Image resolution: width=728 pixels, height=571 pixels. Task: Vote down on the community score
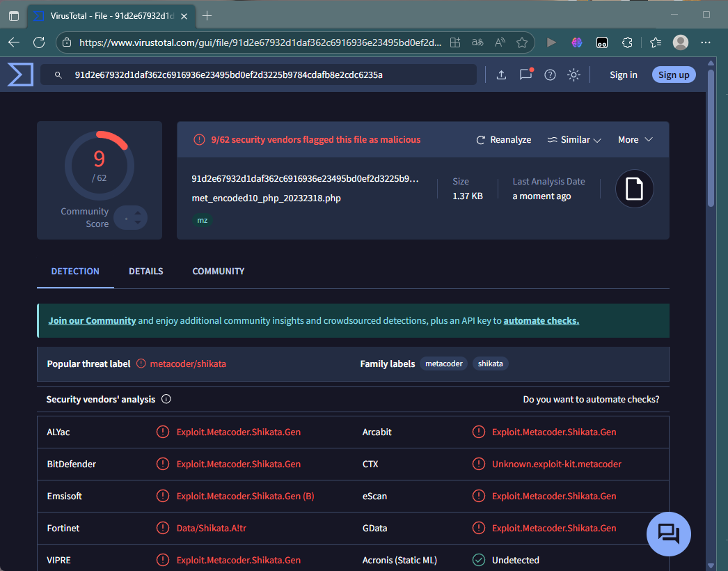coord(137,222)
